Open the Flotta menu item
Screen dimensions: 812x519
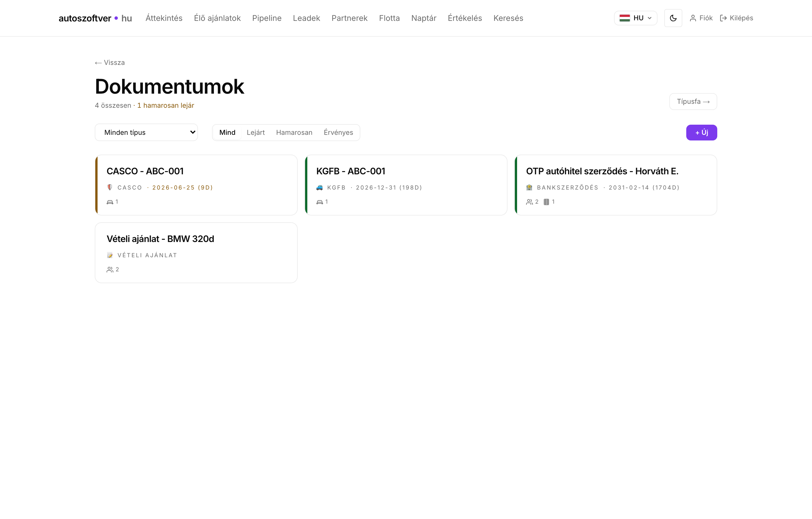389,18
